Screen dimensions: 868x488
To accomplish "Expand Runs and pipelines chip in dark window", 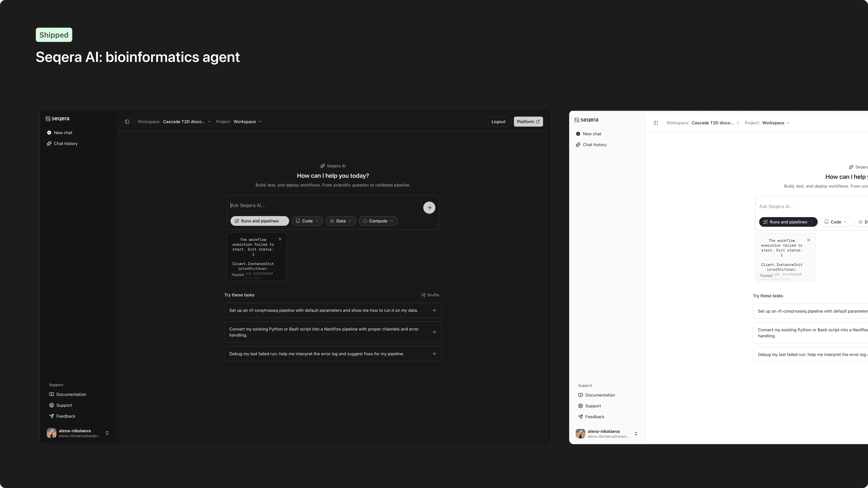I will tap(260, 221).
